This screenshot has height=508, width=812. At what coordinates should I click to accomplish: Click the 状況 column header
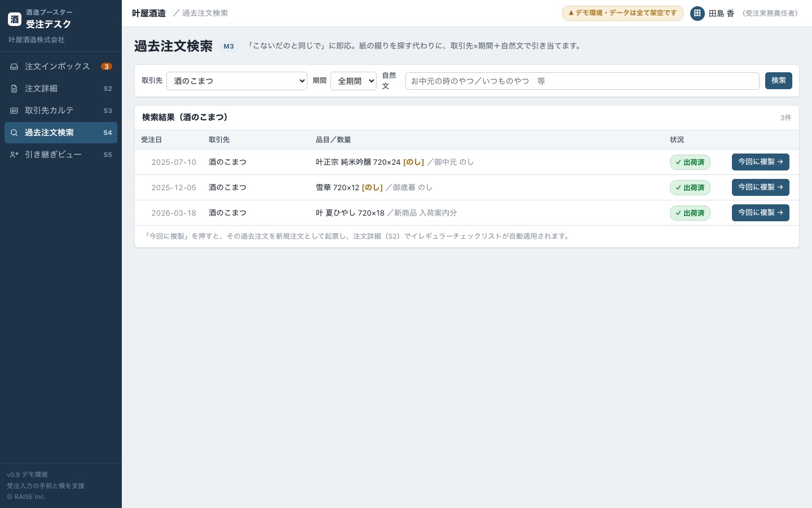(x=677, y=140)
